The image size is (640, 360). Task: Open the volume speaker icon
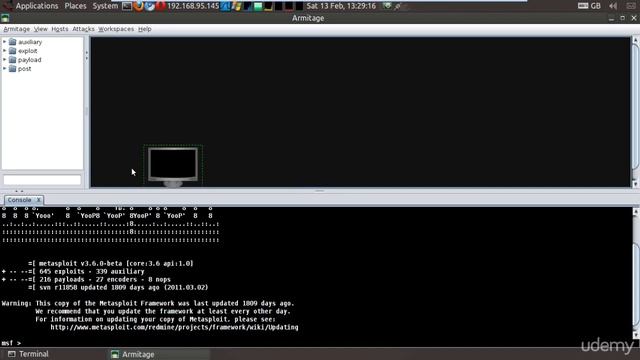613,6
